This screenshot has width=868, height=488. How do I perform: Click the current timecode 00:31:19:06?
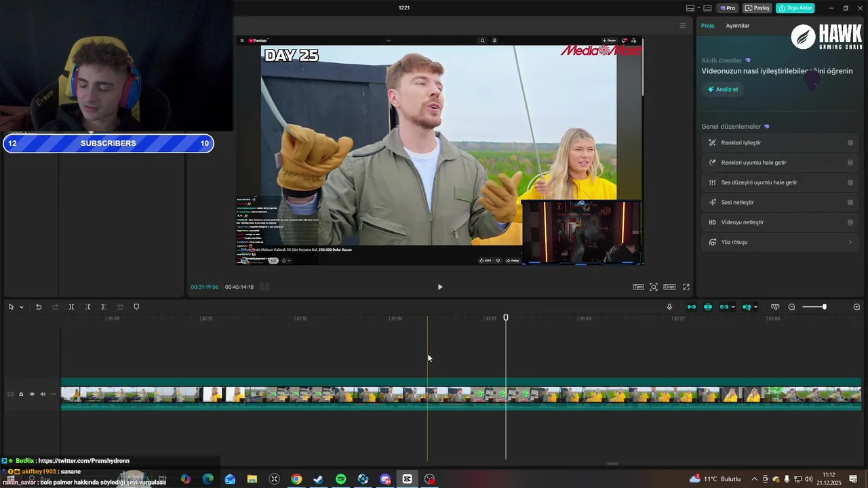[x=205, y=287]
